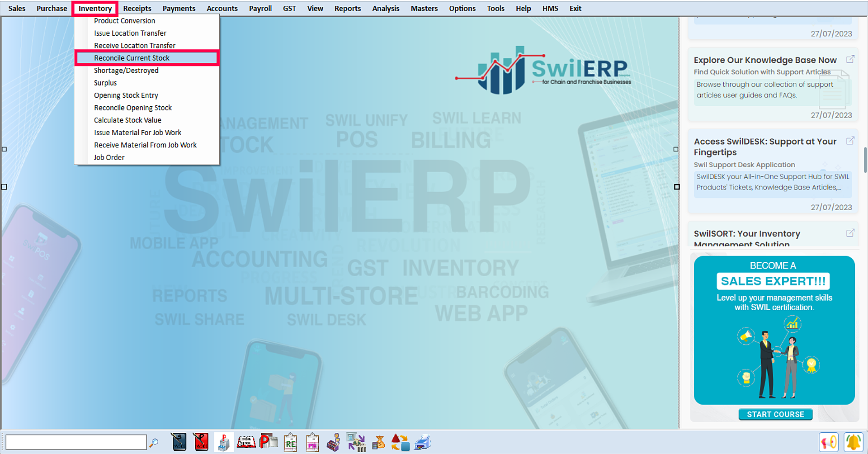
Task: Focus the bottom search input box
Action: pyautogui.click(x=76, y=442)
